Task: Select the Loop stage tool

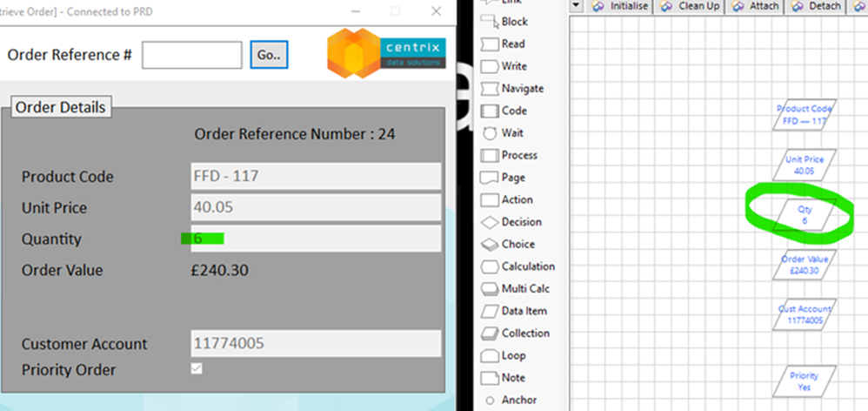Action: click(503, 355)
